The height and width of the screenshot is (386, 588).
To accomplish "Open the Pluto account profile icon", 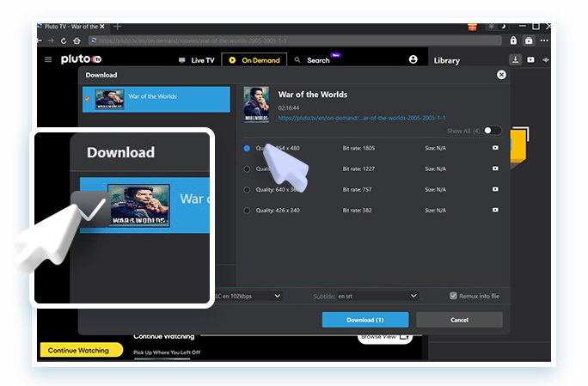I will tap(413, 59).
